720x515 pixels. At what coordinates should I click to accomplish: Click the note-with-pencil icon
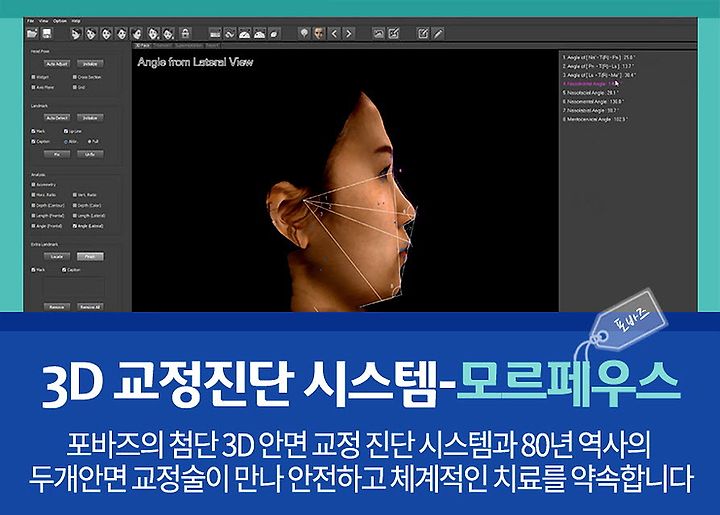(x=423, y=34)
